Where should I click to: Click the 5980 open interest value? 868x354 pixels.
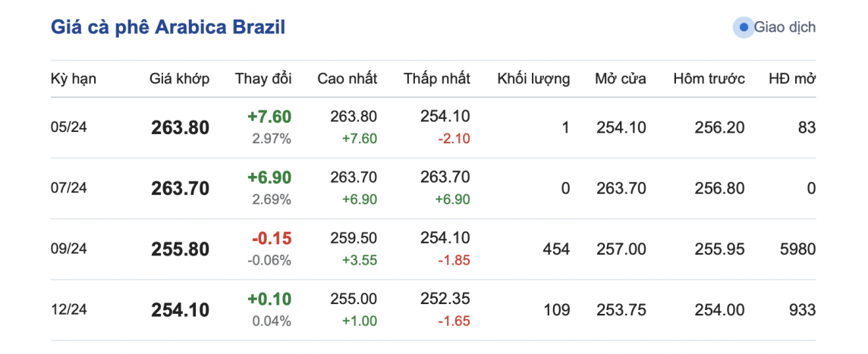point(798,249)
